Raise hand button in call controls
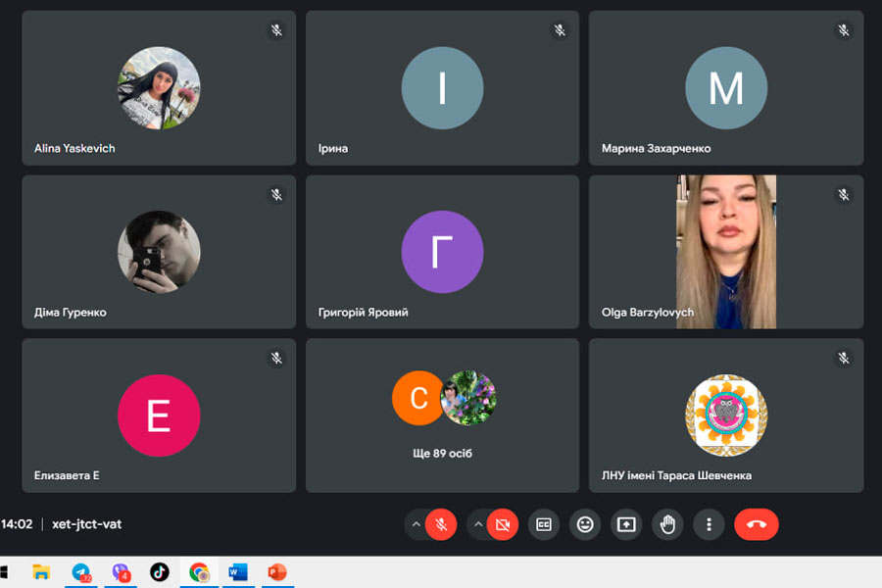Viewport: 882px width, 588px height. 667,524
